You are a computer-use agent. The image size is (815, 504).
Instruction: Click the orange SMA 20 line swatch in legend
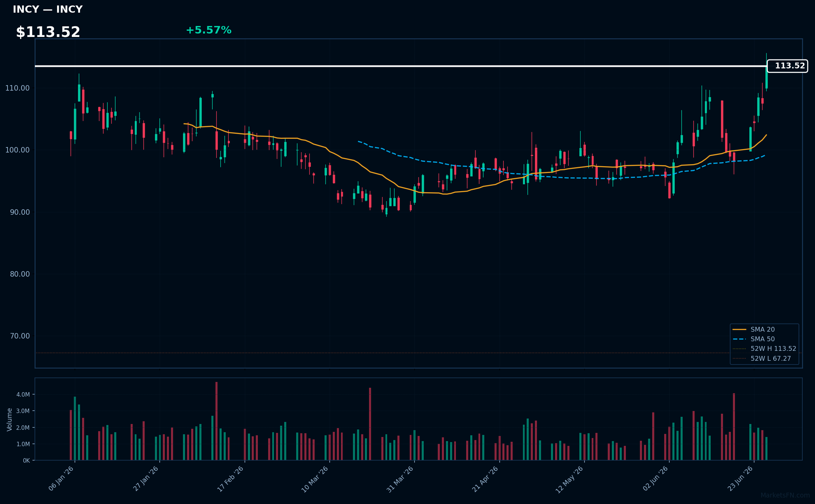(x=739, y=330)
